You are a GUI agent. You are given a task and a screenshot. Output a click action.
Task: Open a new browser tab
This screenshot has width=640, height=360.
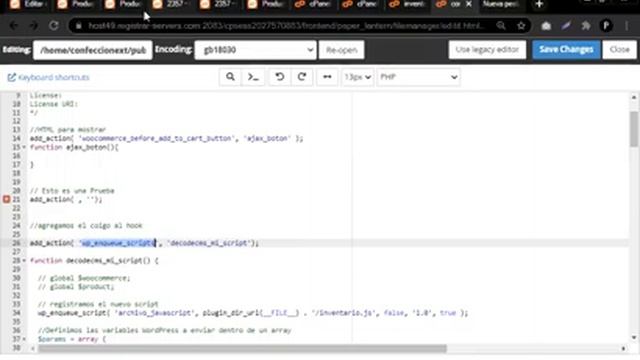(x=539, y=4)
